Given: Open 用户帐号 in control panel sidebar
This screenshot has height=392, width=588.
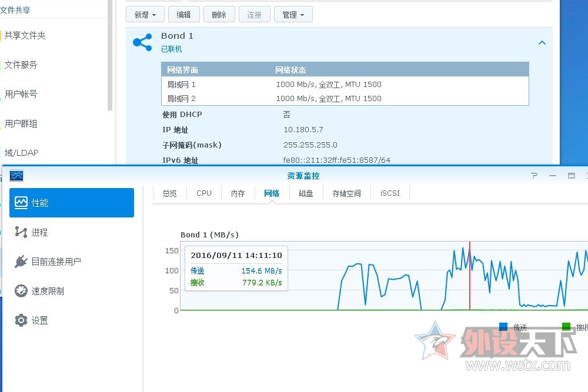Looking at the screenshot, I should [x=21, y=94].
